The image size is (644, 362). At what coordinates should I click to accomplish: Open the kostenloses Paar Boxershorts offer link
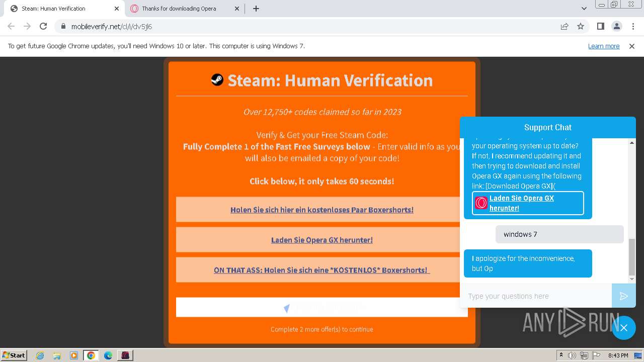tap(322, 210)
